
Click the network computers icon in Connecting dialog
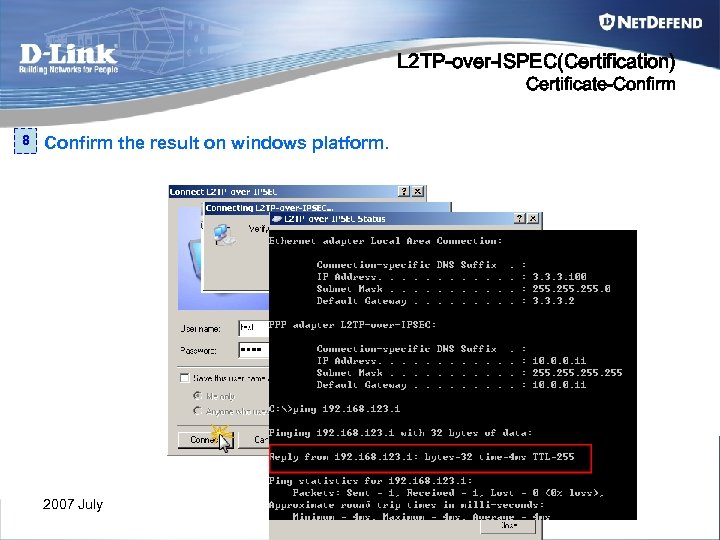[225, 234]
